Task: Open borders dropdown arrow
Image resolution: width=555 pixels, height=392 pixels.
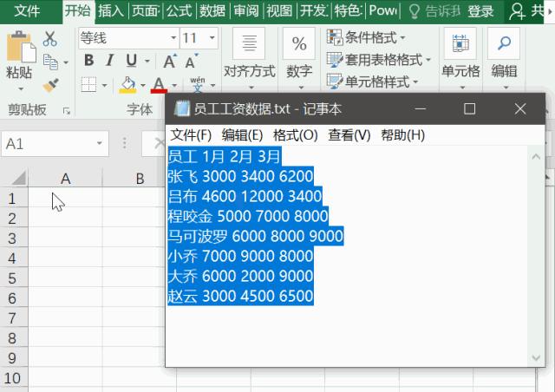Action: click(x=104, y=85)
